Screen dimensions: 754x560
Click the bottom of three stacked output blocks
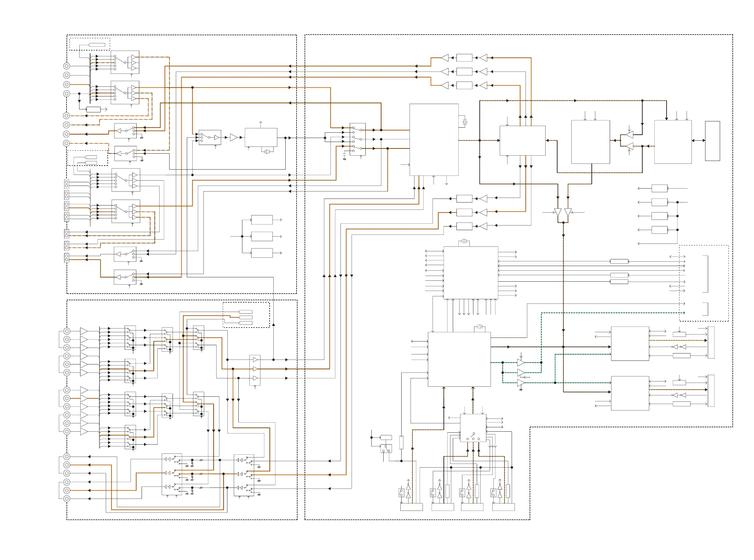point(262,253)
